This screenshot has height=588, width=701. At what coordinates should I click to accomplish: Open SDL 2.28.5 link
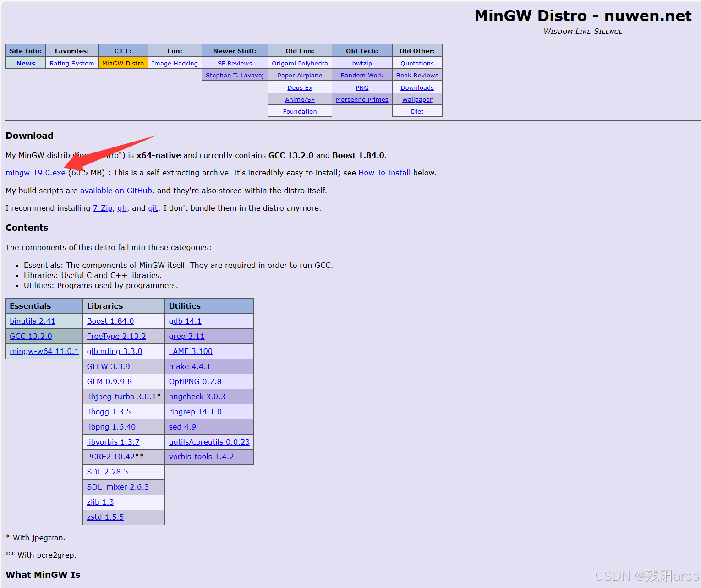107,472
